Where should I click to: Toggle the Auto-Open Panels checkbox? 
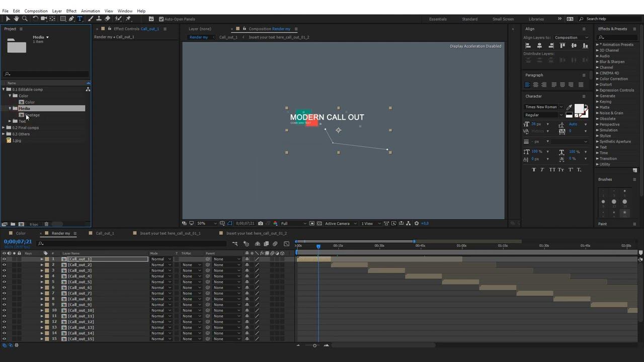tap(161, 19)
